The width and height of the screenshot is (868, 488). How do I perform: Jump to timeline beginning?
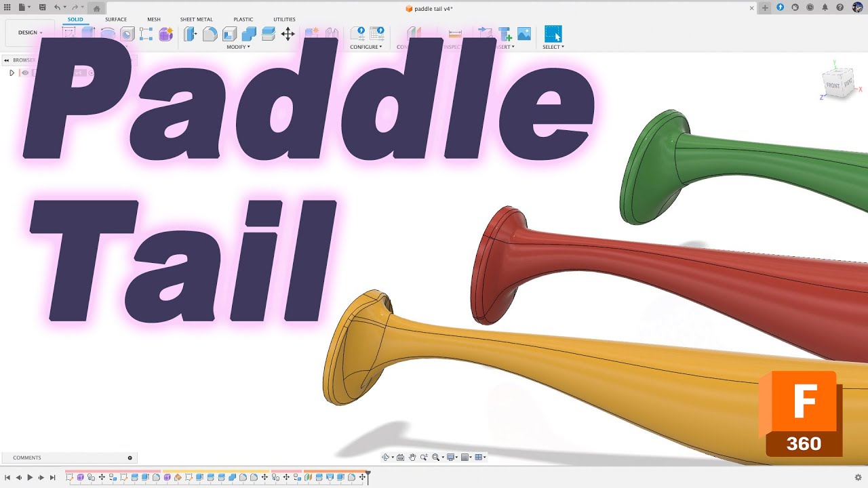[7, 478]
